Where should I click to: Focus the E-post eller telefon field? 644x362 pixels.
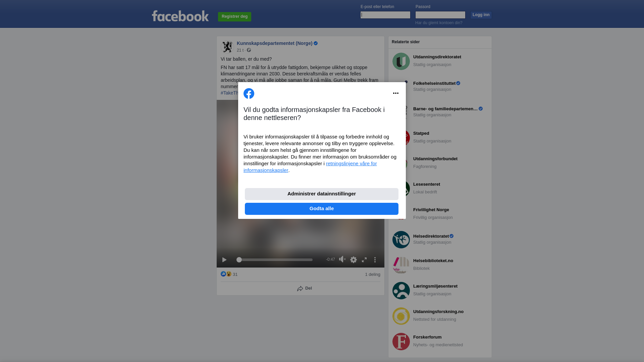385,15
